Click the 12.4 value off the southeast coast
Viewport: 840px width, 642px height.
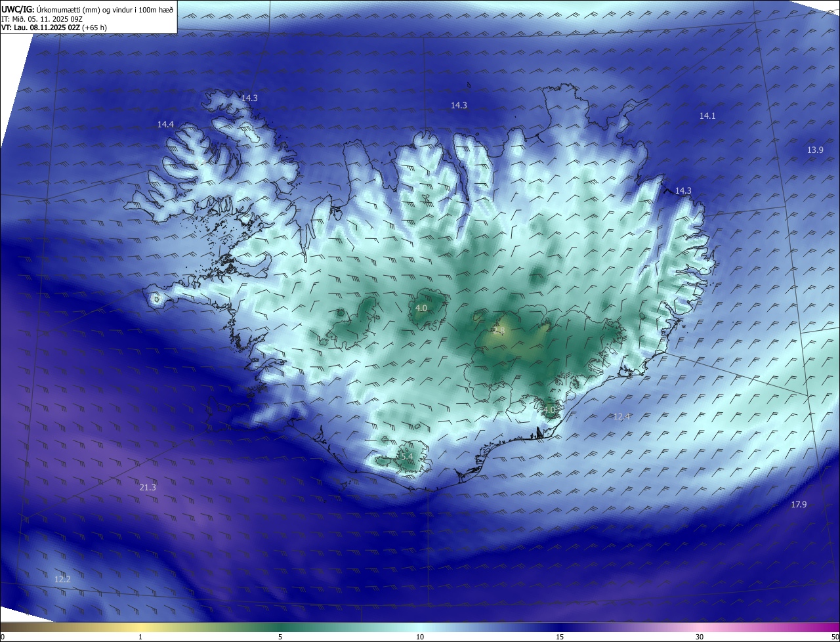pos(621,416)
